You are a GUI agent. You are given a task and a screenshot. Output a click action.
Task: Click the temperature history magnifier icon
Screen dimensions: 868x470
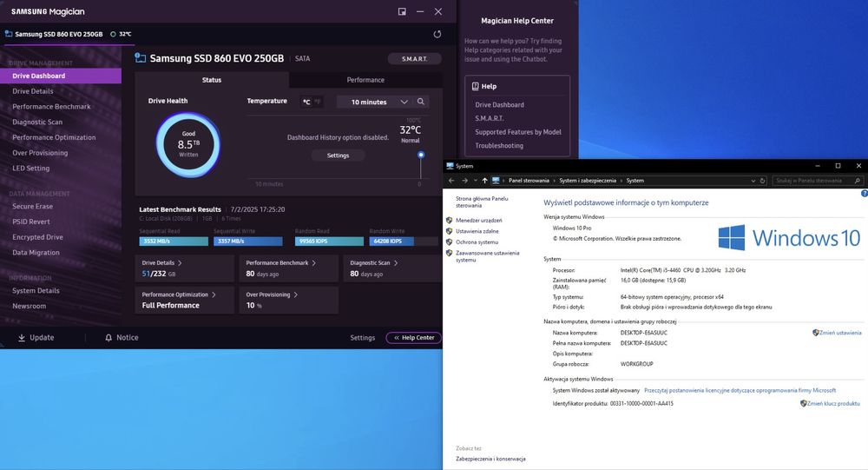click(x=421, y=102)
